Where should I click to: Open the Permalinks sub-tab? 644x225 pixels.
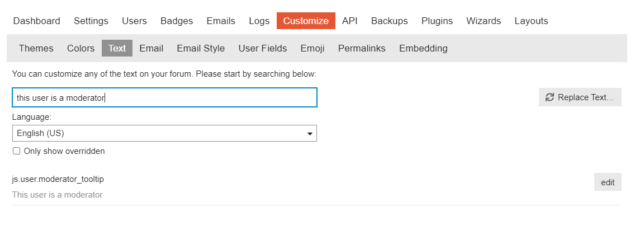coord(362,48)
